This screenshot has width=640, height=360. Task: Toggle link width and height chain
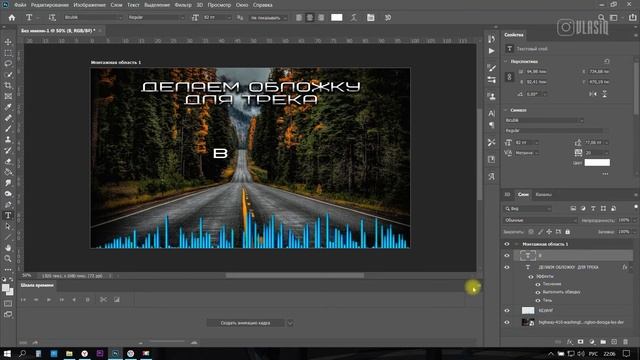coord(509,77)
